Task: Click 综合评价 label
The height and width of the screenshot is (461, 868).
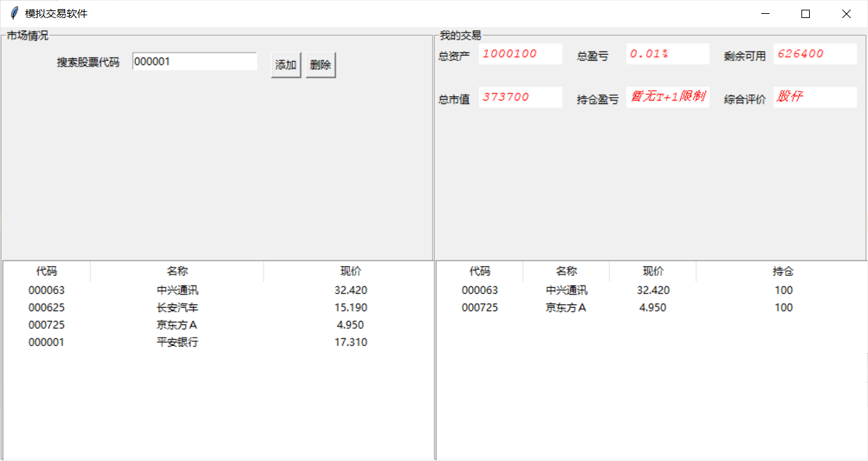Action: [745, 100]
